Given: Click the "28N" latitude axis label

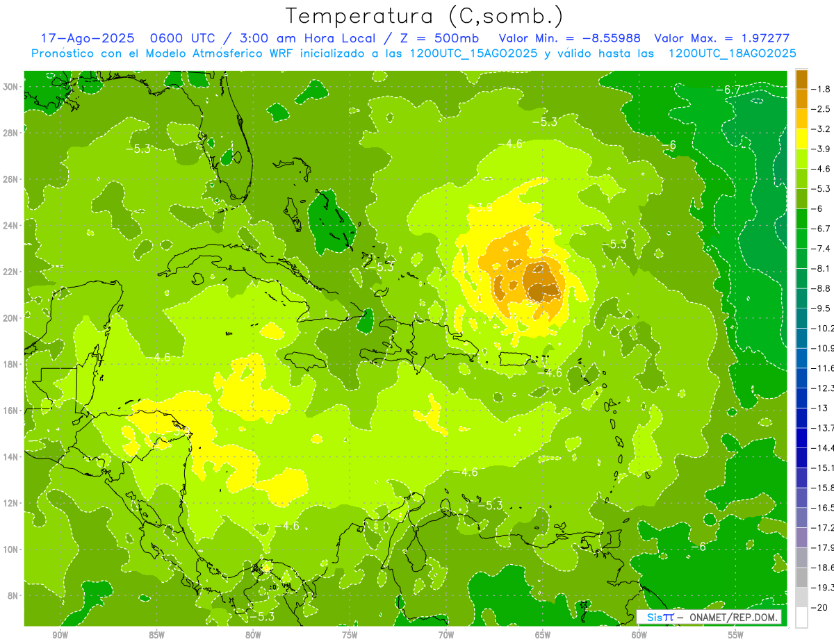Looking at the screenshot, I should pyautogui.click(x=12, y=133).
